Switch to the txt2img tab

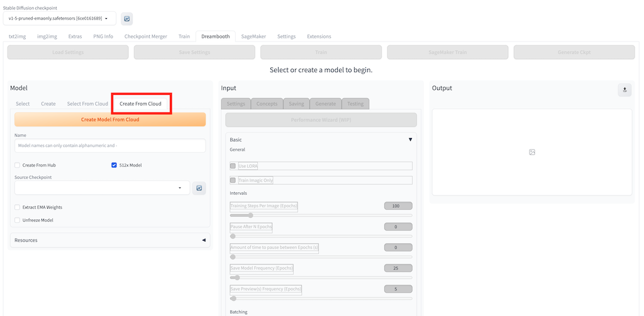[x=17, y=36]
